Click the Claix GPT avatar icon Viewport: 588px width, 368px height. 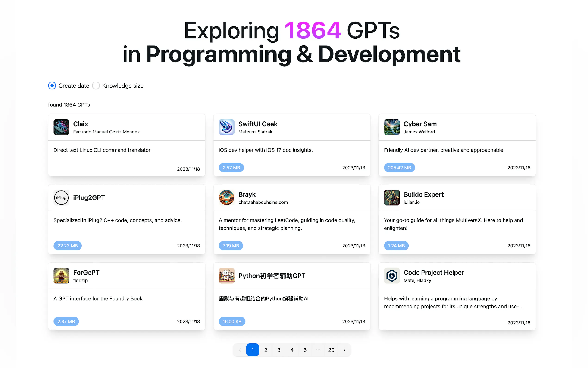[x=61, y=127]
